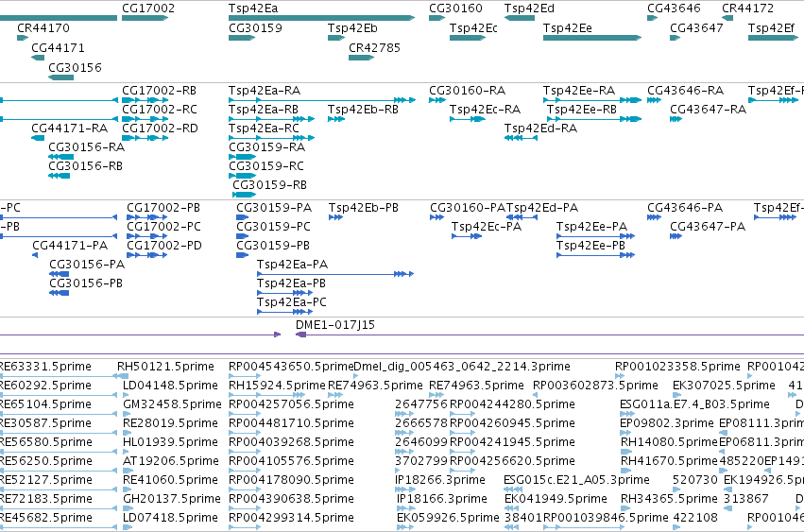The width and height of the screenshot is (804, 532).
Task: Select the DME1-017J15 clone label
Action: [335, 325]
